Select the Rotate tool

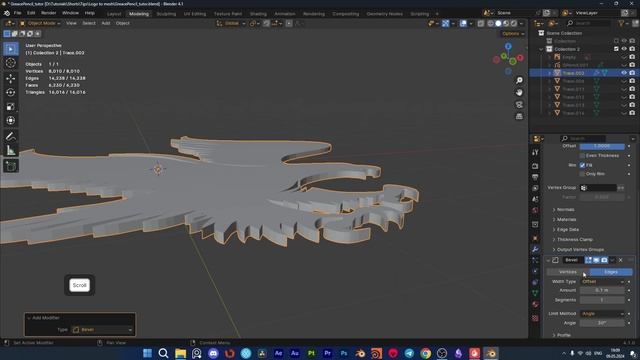click(11, 93)
